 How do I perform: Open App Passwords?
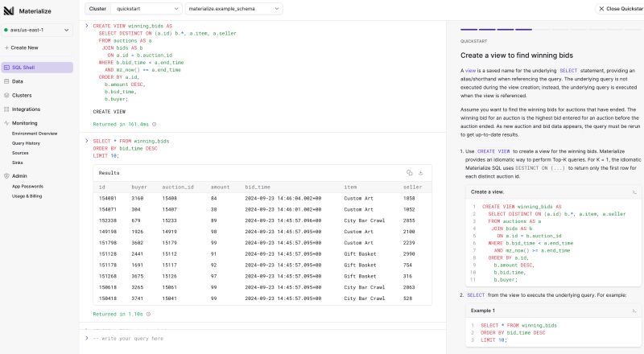(x=27, y=187)
